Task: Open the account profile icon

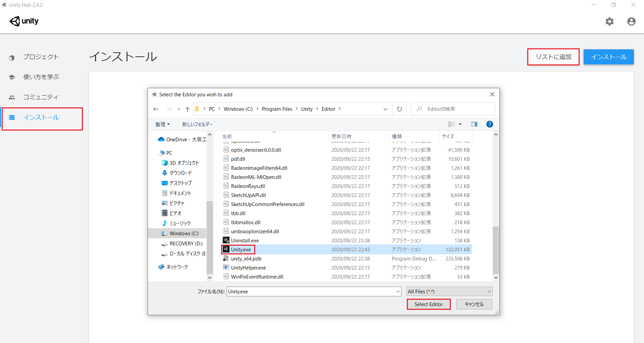Action: (631, 21)
